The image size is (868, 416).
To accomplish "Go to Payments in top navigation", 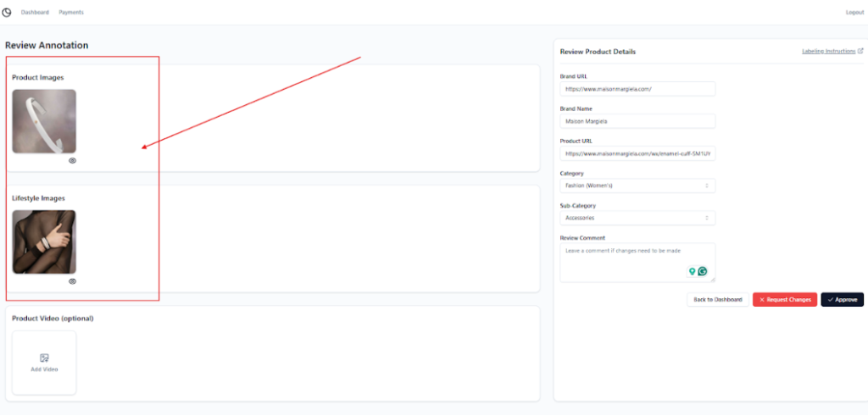I will (71, 12).
